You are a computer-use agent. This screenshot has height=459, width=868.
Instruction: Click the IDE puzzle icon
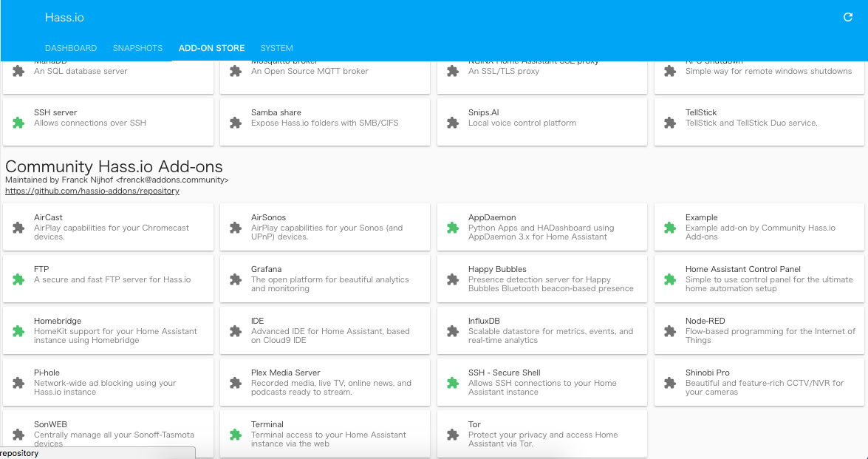pyautogui.click(x=235, y=331)
